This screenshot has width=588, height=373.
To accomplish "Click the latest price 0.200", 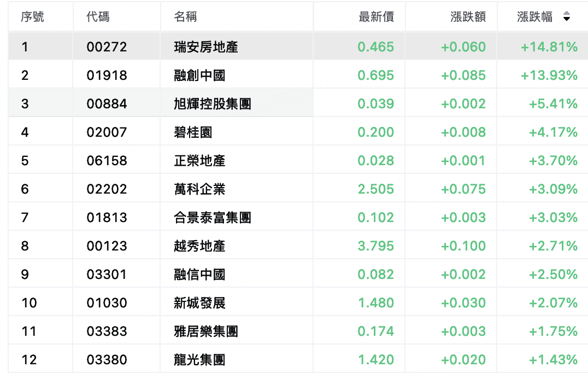I will [376, 132].
